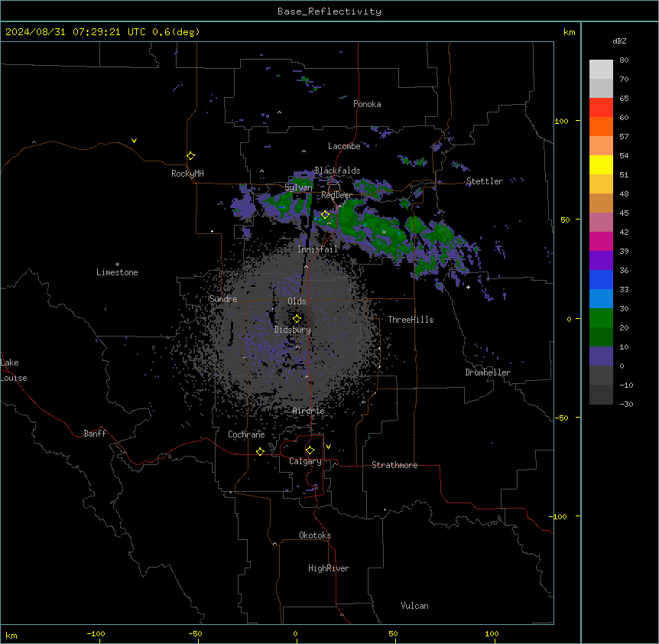Click the dBZ legend heading

coord(619,41)
